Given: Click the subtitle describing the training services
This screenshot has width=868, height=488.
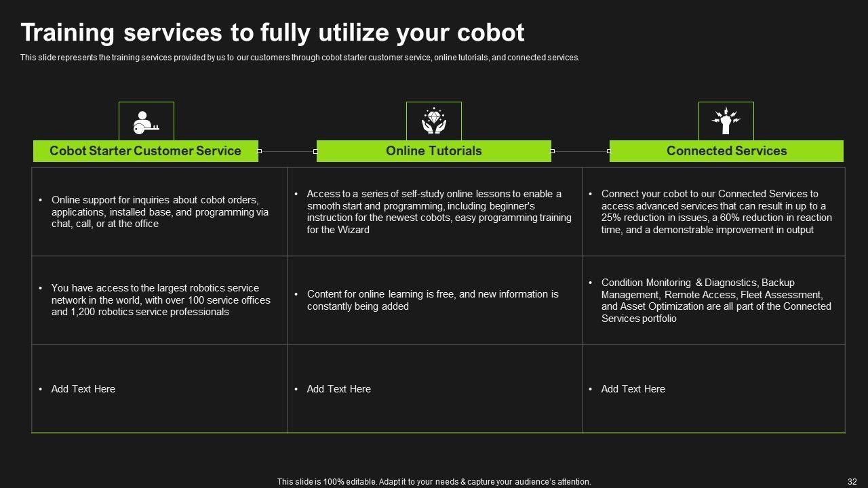Looking at the screenshot, I should tap(300, 58).
